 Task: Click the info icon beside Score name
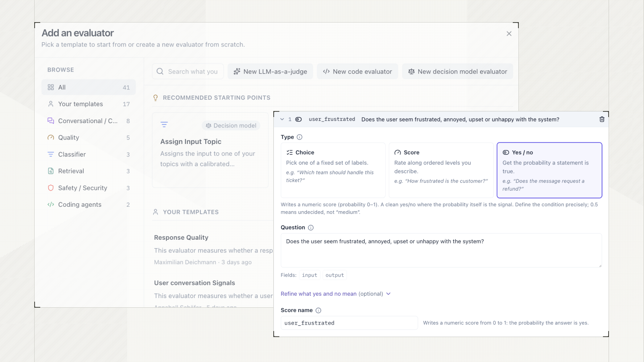point(318,311)
